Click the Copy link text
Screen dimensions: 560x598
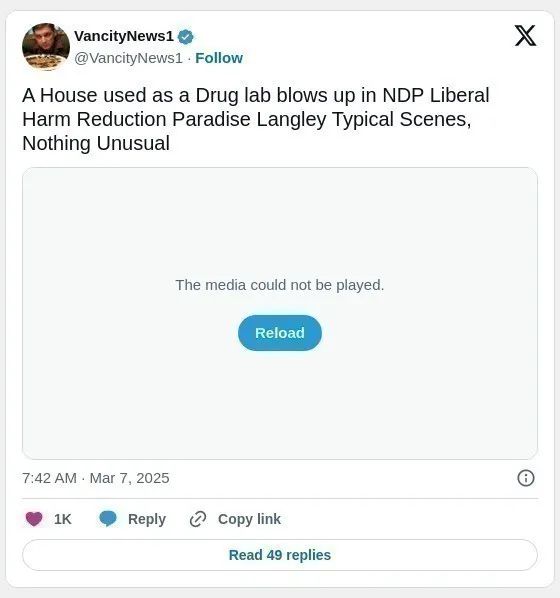249,519
